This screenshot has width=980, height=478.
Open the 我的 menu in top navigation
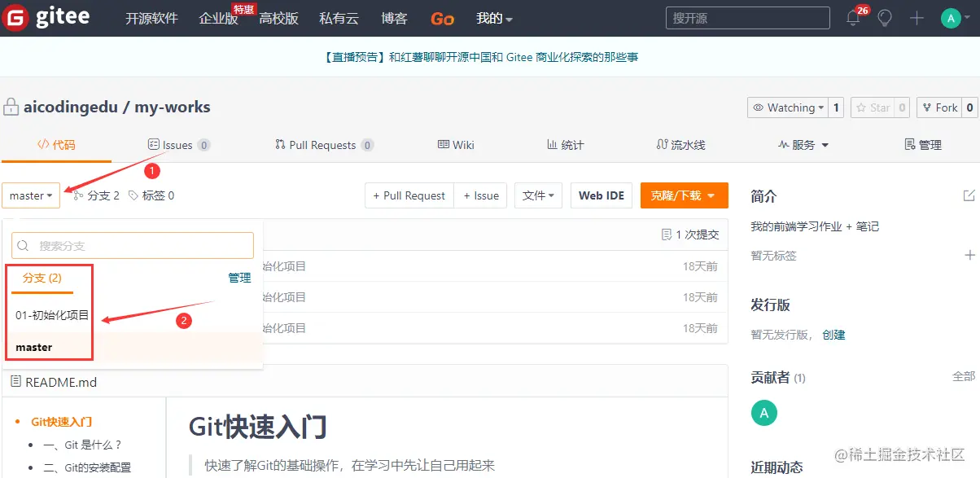coord(494,18)
